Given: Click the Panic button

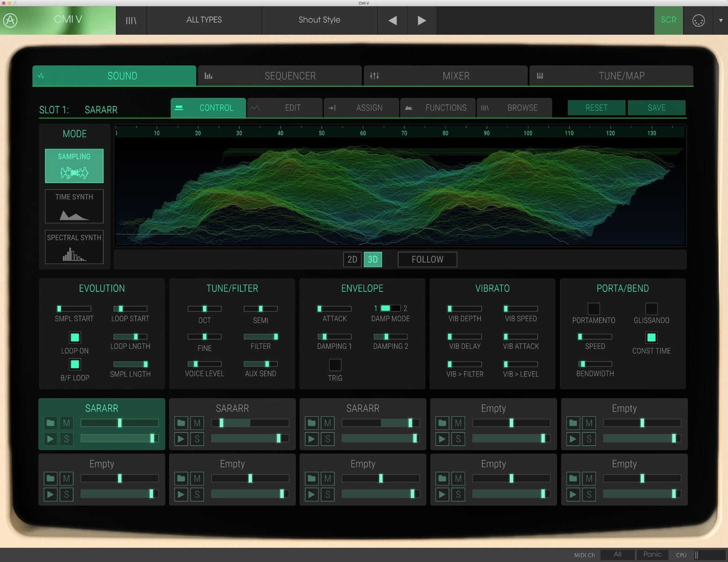Looking at the screenshot, I should [653, 555].
